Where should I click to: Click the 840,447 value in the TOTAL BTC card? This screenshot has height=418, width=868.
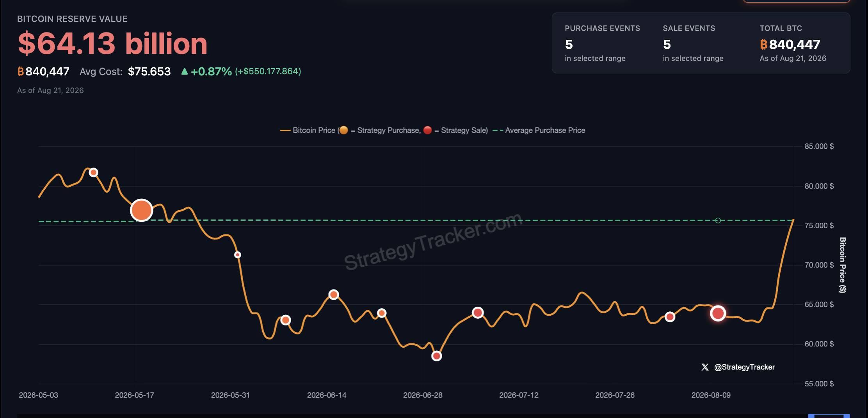click(x=794, y=45)
